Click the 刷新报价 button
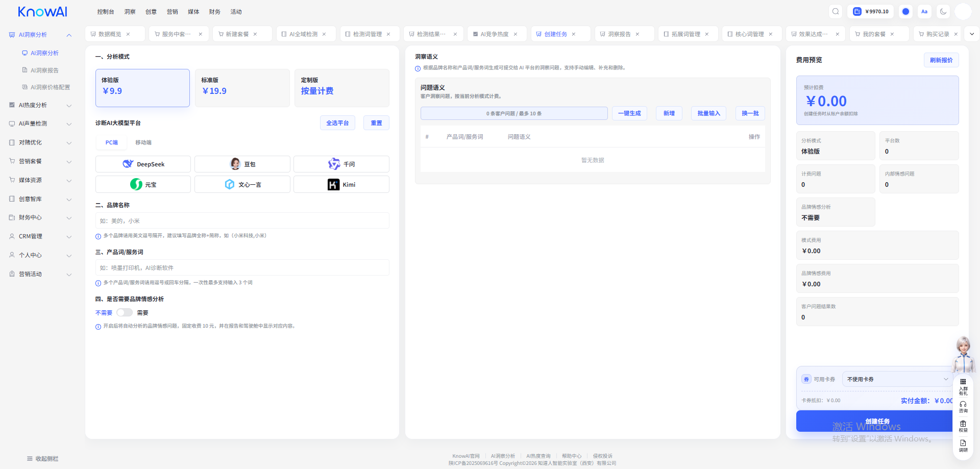980x469 pixels. (941, 60)
